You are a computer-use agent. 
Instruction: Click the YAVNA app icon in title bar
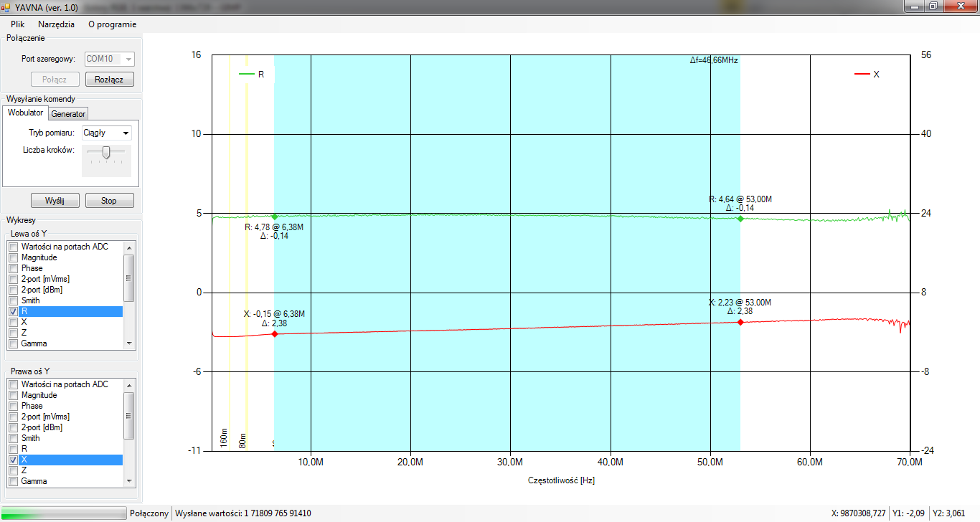(x=6, y=6)
